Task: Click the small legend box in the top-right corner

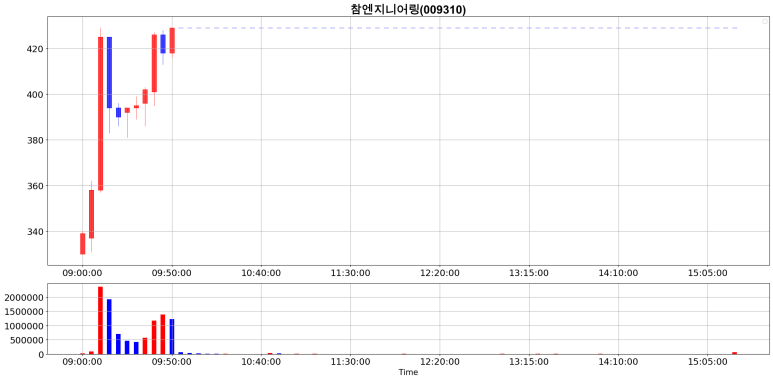Action: [x=765, y=21]
